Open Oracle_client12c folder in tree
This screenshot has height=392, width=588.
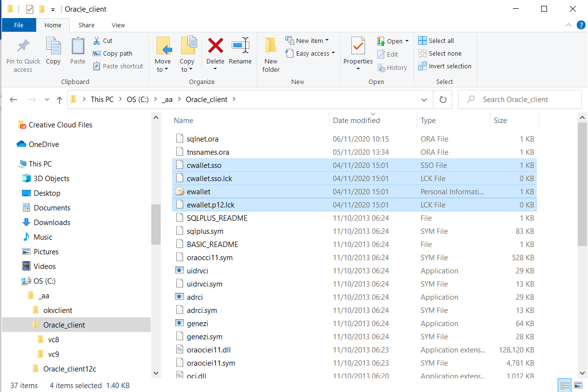[x=63, y=369]
